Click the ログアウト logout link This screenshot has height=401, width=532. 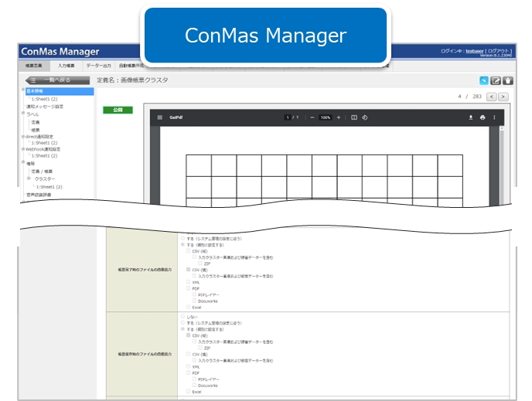click(498, 51)
